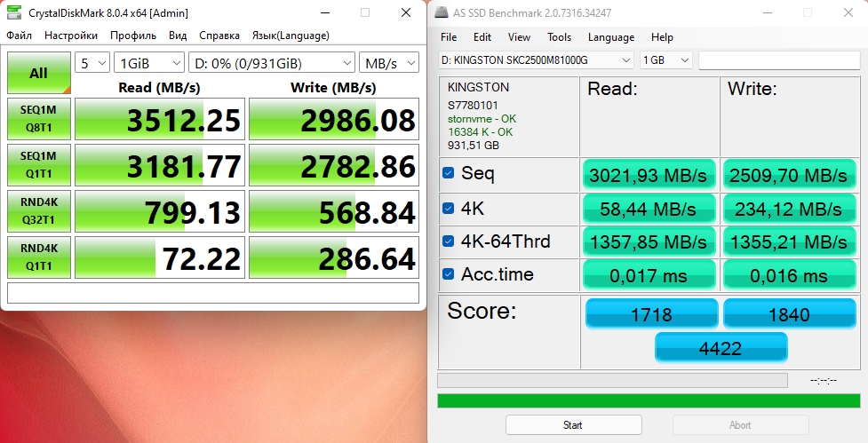Open the Help menu in AS SSD Benchmark
The width and height of the screenshot is (868, 443).
(662, 37)
